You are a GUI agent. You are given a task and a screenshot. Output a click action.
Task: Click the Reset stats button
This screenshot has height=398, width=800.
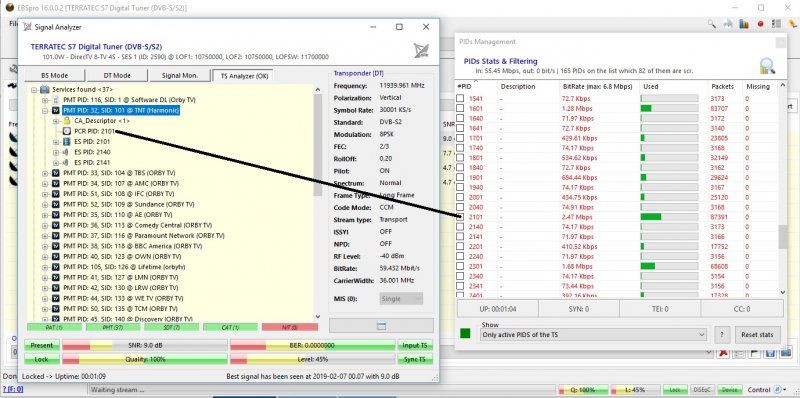coord(758,335)
